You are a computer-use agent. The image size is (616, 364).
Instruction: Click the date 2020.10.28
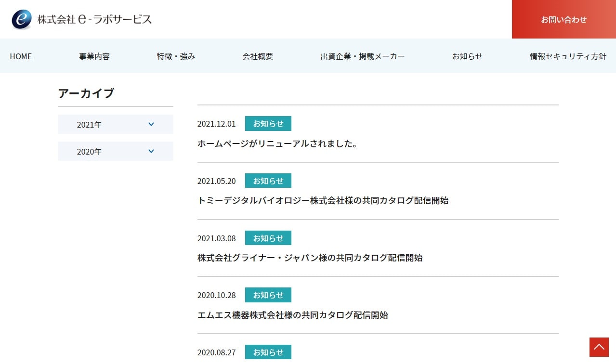[217, 295]
